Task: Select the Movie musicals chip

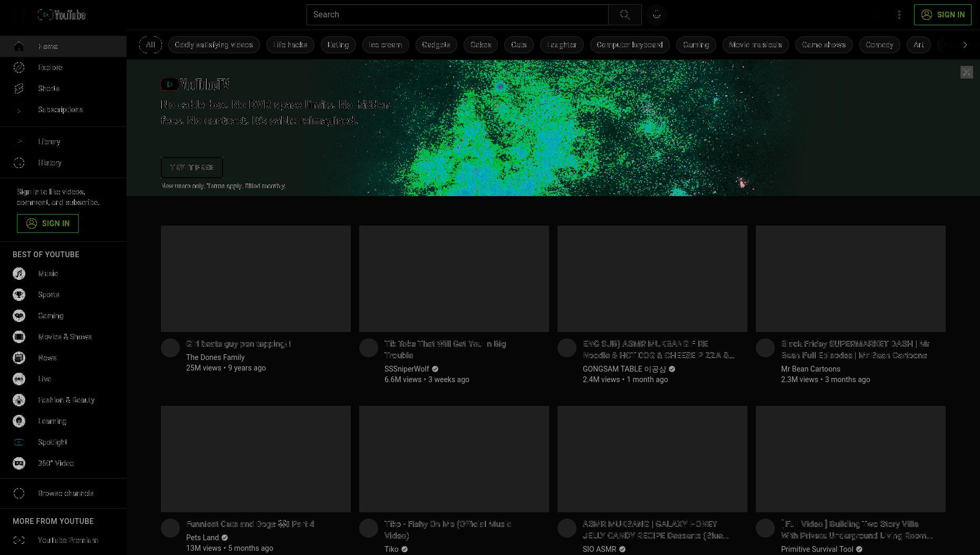Action: pos(755,45)
